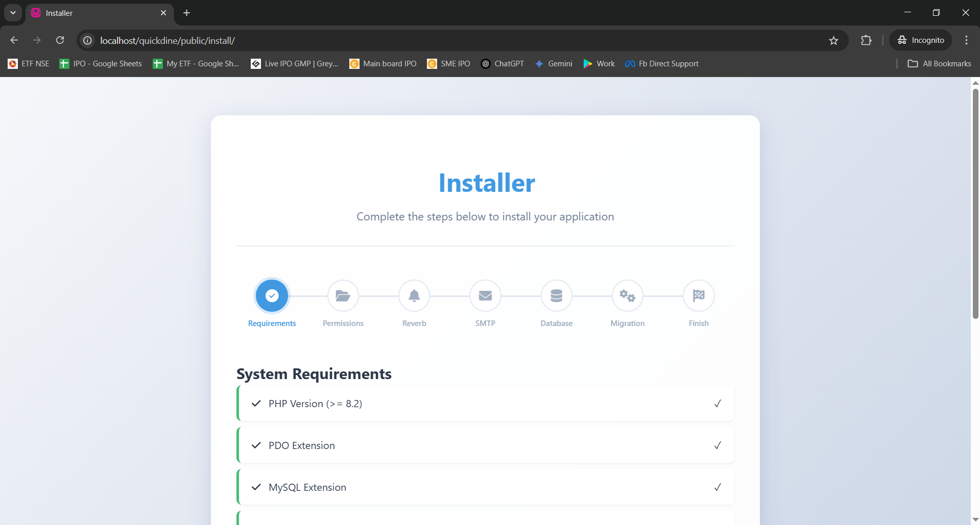Click the vertical scrollbar thumb
980x525 pixels.
pos(975,204)
